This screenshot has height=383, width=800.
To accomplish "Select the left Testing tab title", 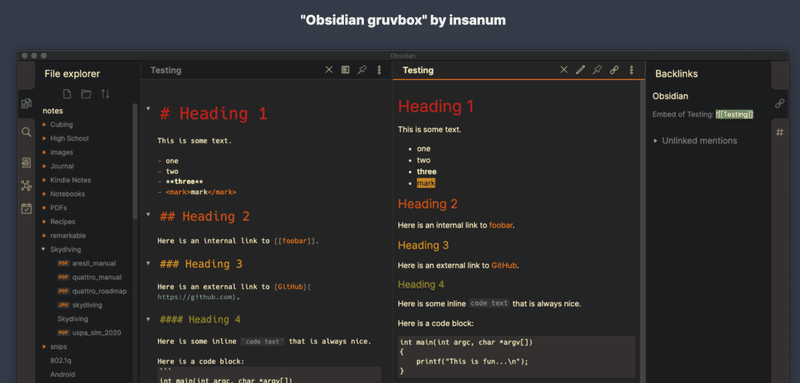I will pyautogui.click(x=166, y=70).
